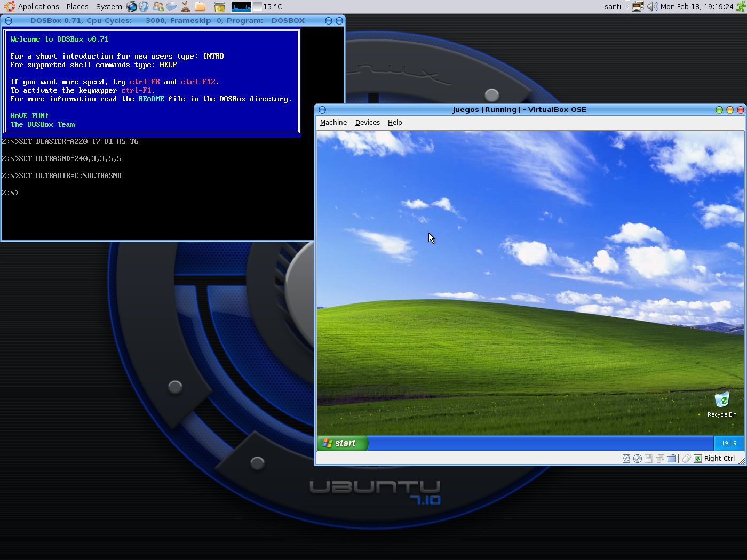Launch the rabbit application icon

tap(185, 6)
